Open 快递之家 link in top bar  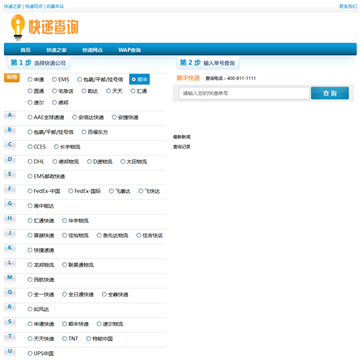(x=12, y=6)
